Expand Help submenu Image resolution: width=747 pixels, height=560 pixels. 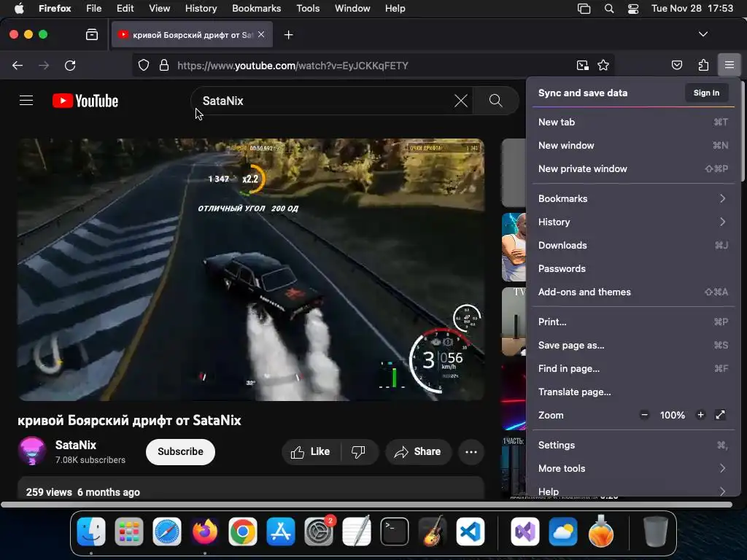tap(633, 491)
